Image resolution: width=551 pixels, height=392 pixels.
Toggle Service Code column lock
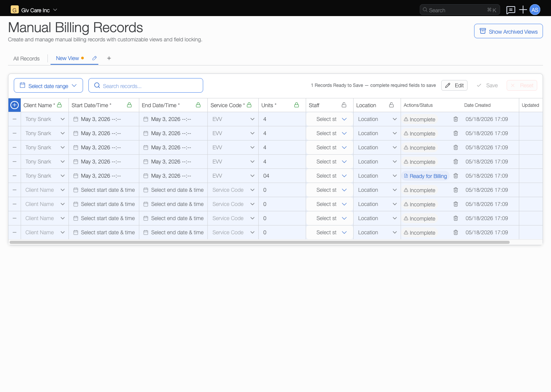249,105
